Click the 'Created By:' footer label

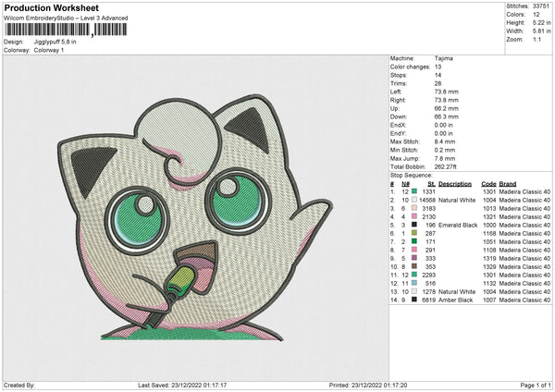point(19,385)
